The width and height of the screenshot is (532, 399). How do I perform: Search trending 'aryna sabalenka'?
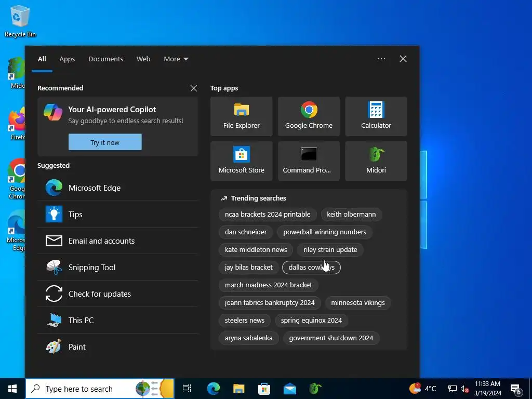pyautogui.click(x=249, y=338)
